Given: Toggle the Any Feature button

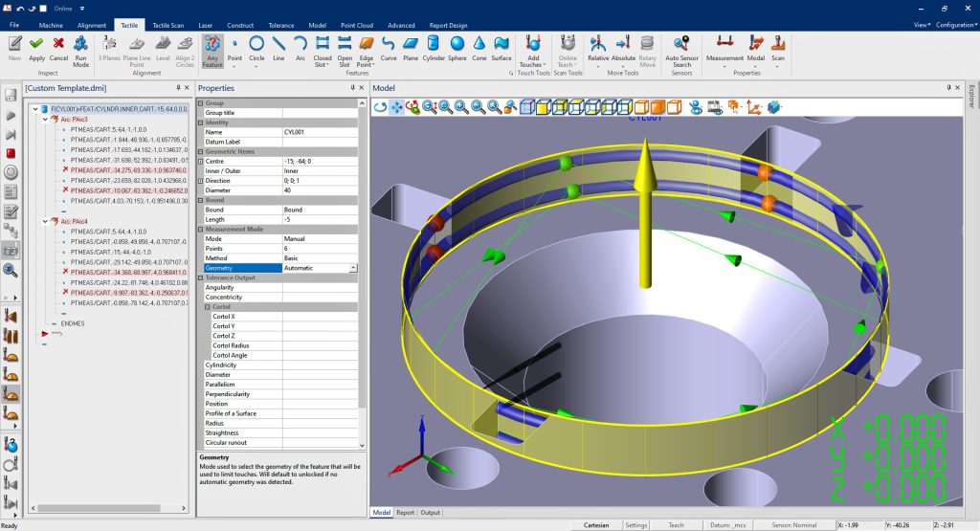Looking at the screenshot, I should pos(212,48).
